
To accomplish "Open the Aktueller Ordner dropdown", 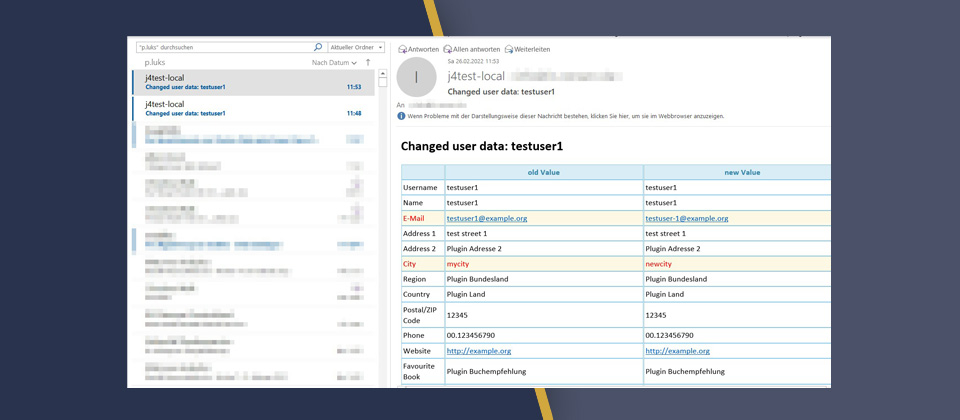I will pos(356,47).
